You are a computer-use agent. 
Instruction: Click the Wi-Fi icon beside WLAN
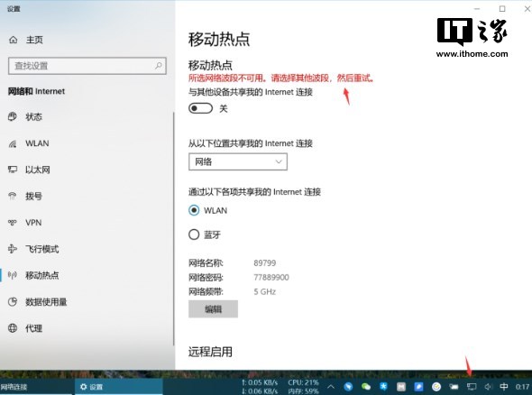(x=13, y=143)
